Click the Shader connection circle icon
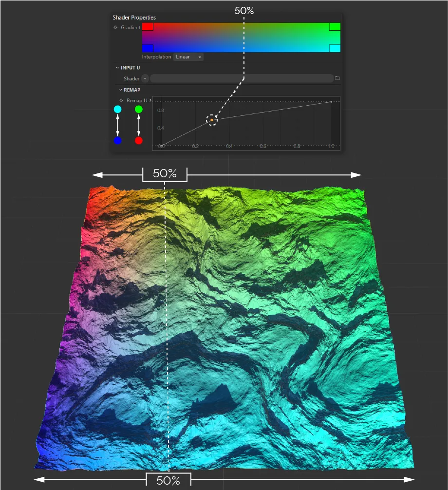This screenshot has width=448, height=490. point(145,78)
